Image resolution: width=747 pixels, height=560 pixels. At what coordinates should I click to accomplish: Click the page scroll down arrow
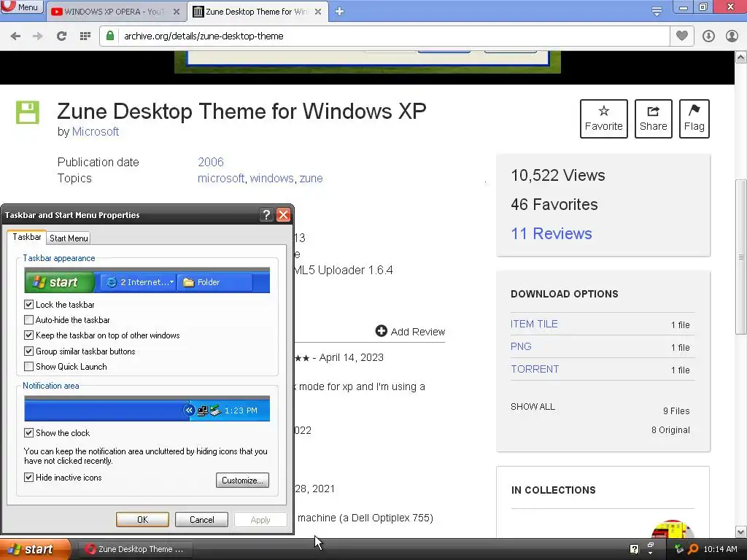[741, 532]
